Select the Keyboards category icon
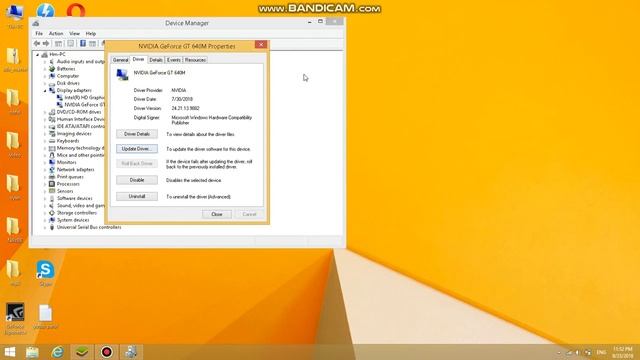Screen dimensions: 640x360 pos(52,141)
